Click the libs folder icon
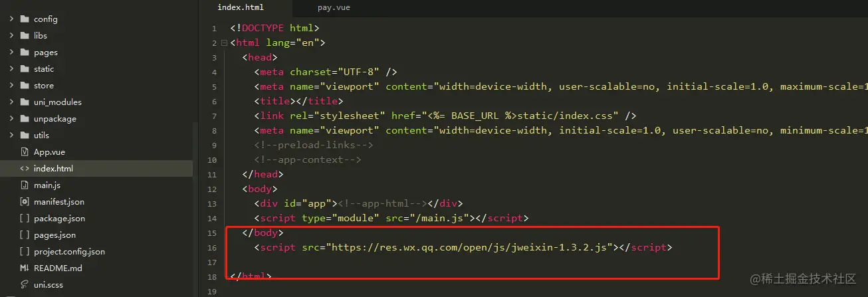 (25, 36)
